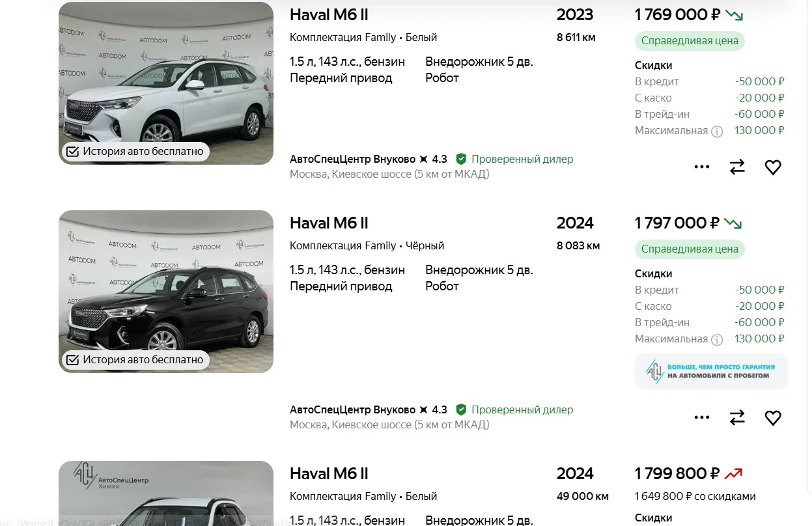Click the 'Справедливая цена' badge on first listing
This screenshot has height=526, width=812.
(x=690, y=41)
